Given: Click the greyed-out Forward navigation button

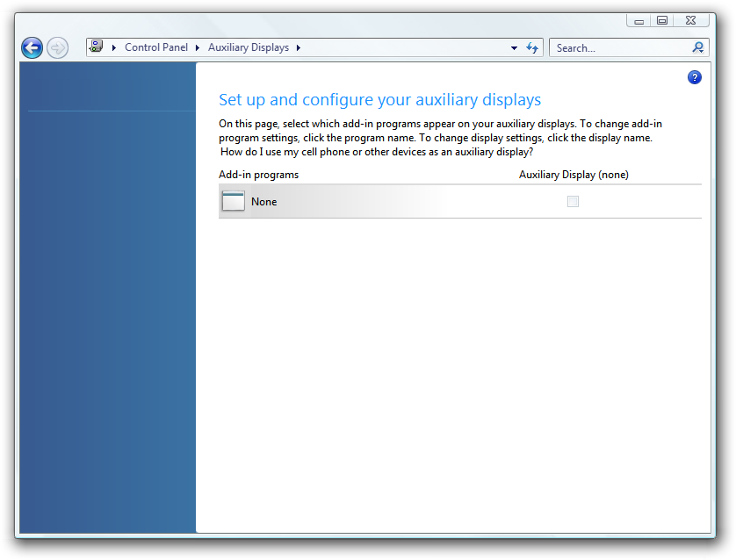Looking at the screenshot, I should 57,48.
